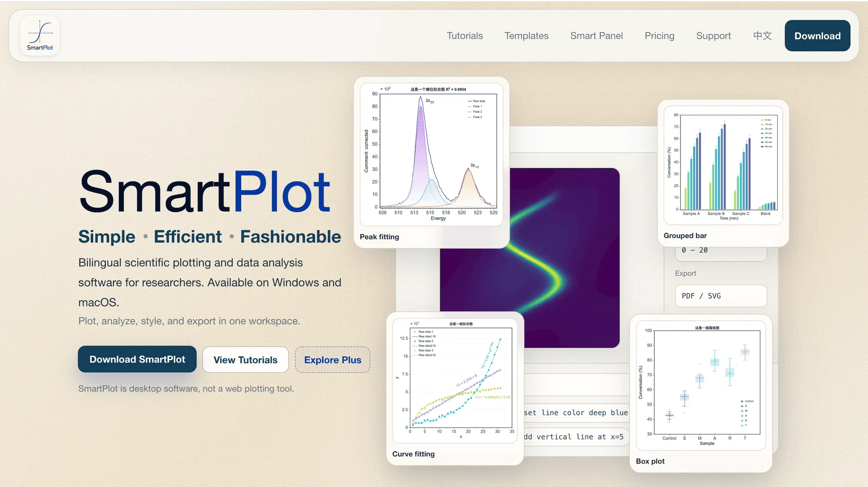
Task: Open the Grouped bar chart card
Action: click(x=723, y=173)
